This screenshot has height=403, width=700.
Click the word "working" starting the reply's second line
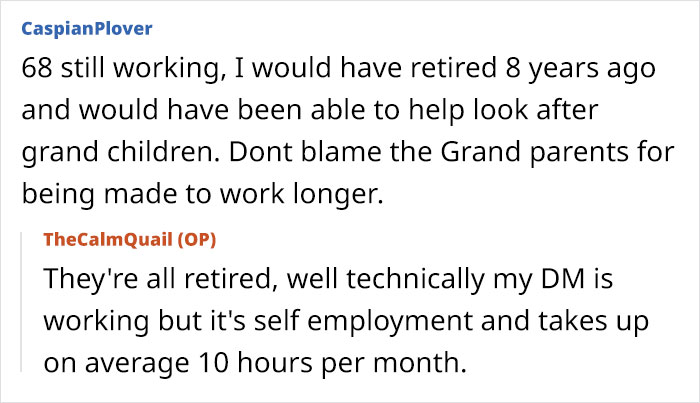point(96,322)
